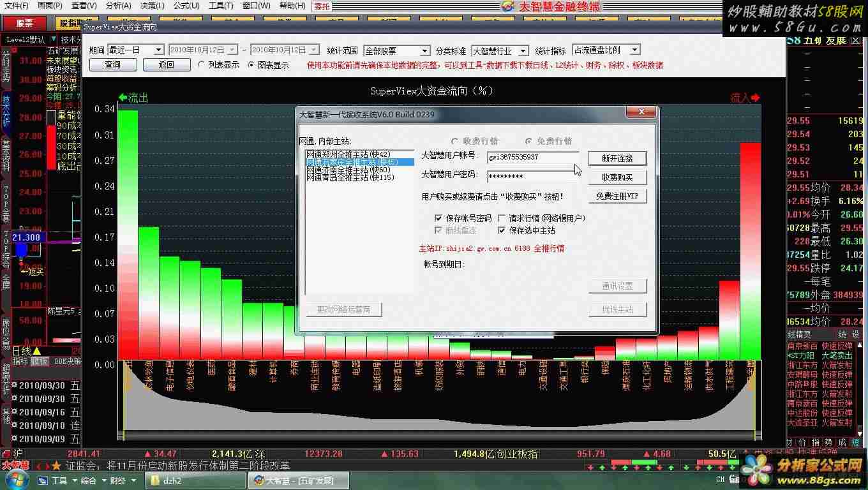The height and width of the screenshot is (490, 868).
Task: Click the 免费注册VIP button
Action: (617, 197)
